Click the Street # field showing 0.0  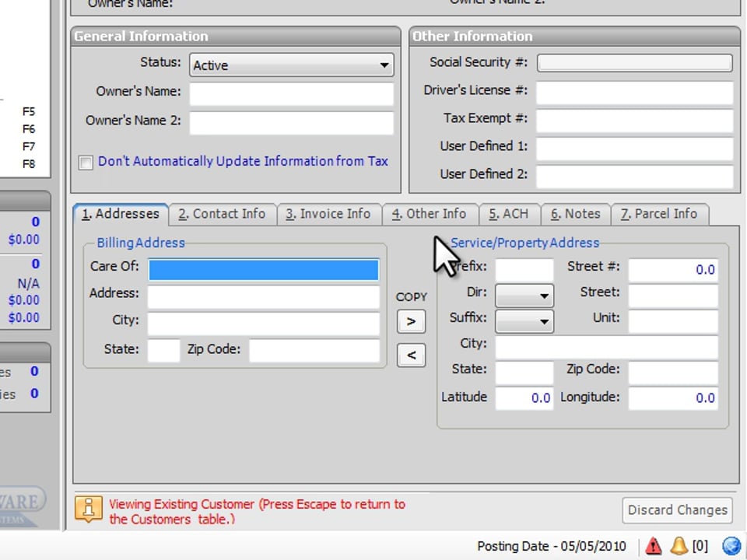coord(673,270)
